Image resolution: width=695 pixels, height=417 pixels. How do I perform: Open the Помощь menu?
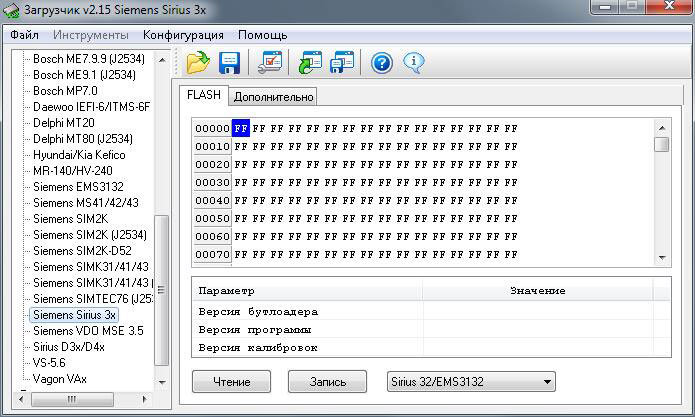click(x=262, y=35)
